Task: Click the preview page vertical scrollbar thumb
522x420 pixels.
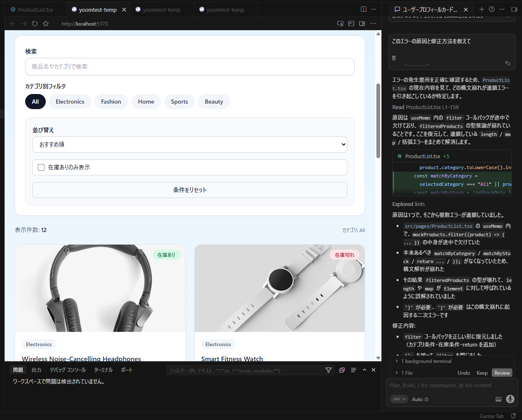Action: coord(378,120)
